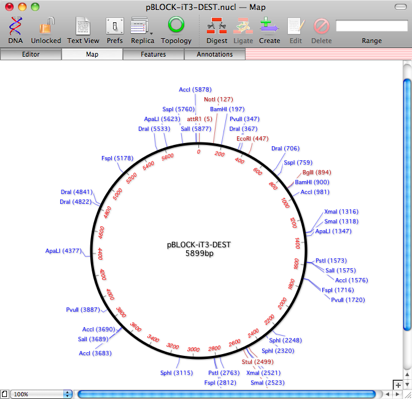This screenshot has height=399, width=412.
Task: Select the DraI (706) label
Action: (285, 148)
